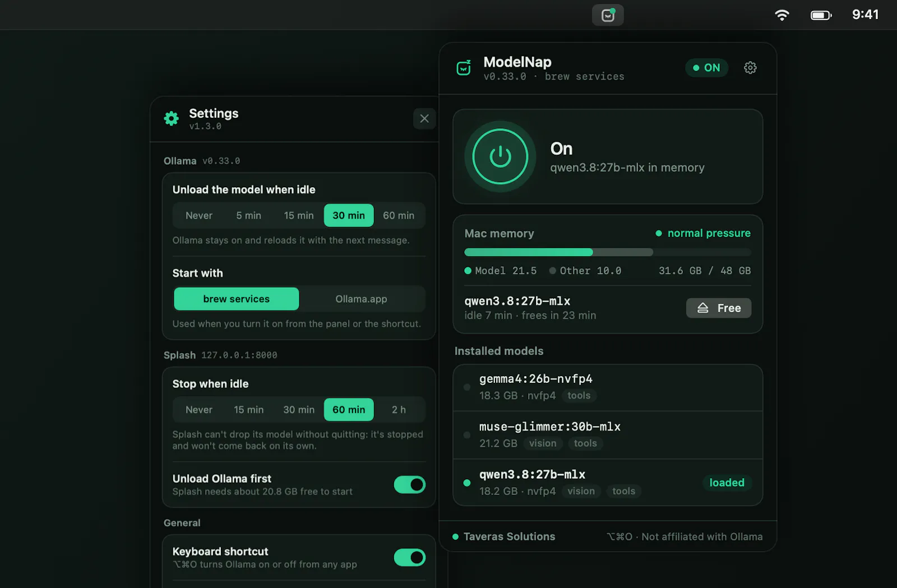This screenshot has width=897, height=588.
Task: Click the ModelNap logo icon in panel header
Action: [x=464, y=68]
